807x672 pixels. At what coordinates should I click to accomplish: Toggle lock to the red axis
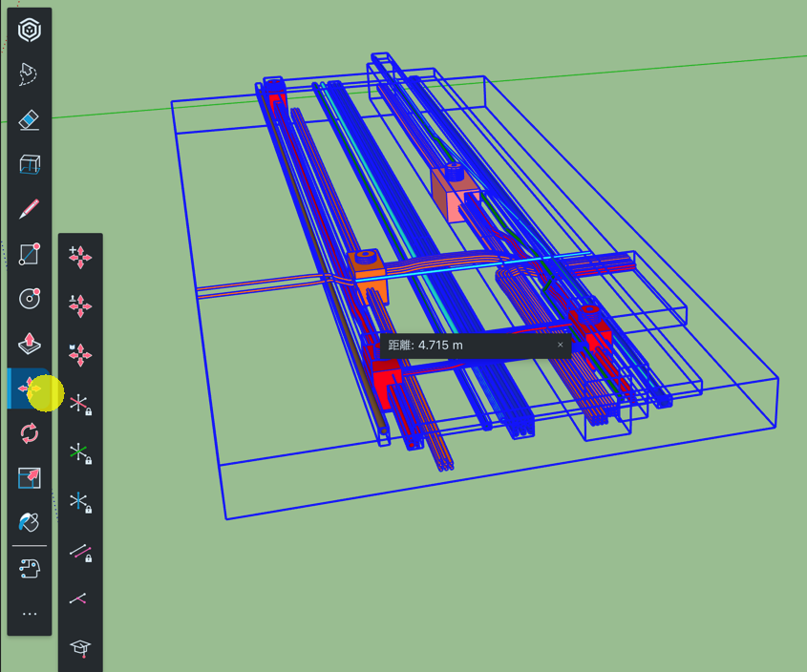click(x=80, y=405)
